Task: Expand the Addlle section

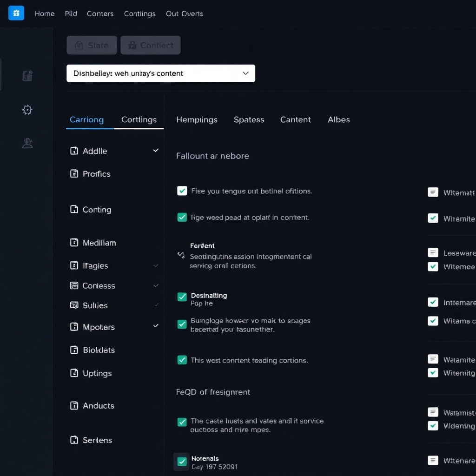Action: click(156, 151)
